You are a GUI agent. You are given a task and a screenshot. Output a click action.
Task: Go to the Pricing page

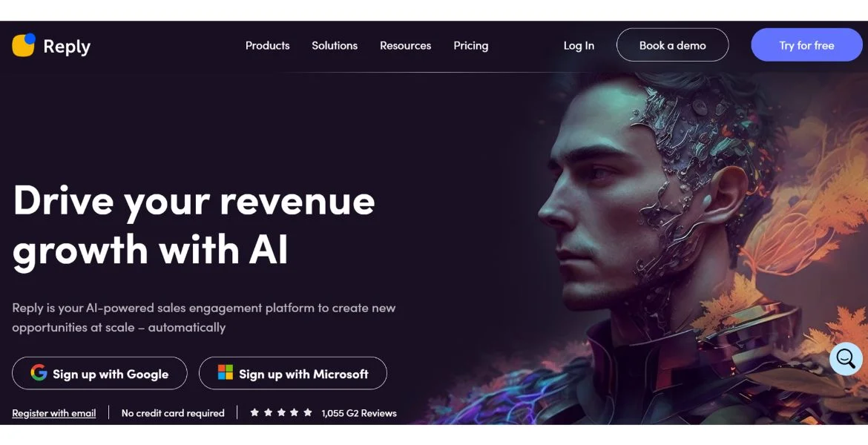point(470,46)
